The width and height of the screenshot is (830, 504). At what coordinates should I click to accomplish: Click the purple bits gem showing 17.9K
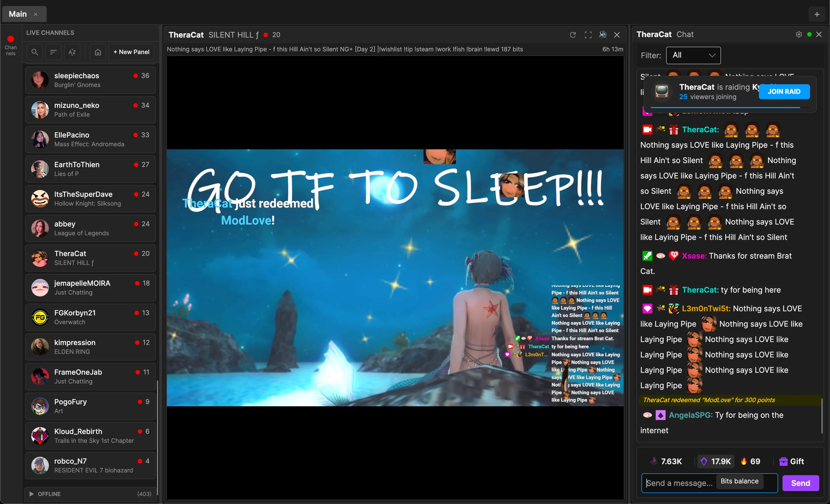tap(715, 461)
